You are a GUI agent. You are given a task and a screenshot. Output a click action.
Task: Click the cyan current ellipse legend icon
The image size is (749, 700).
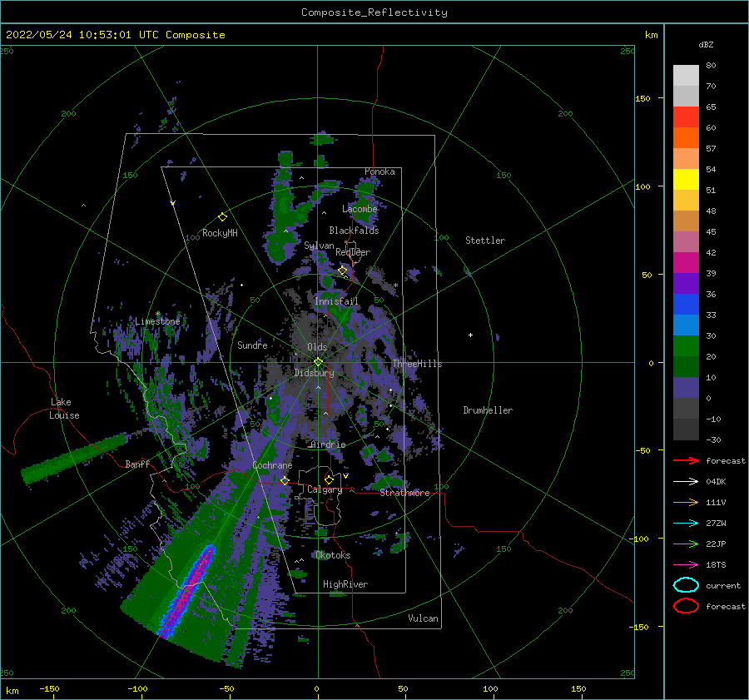pyautogui.click(x=686, y=585)
